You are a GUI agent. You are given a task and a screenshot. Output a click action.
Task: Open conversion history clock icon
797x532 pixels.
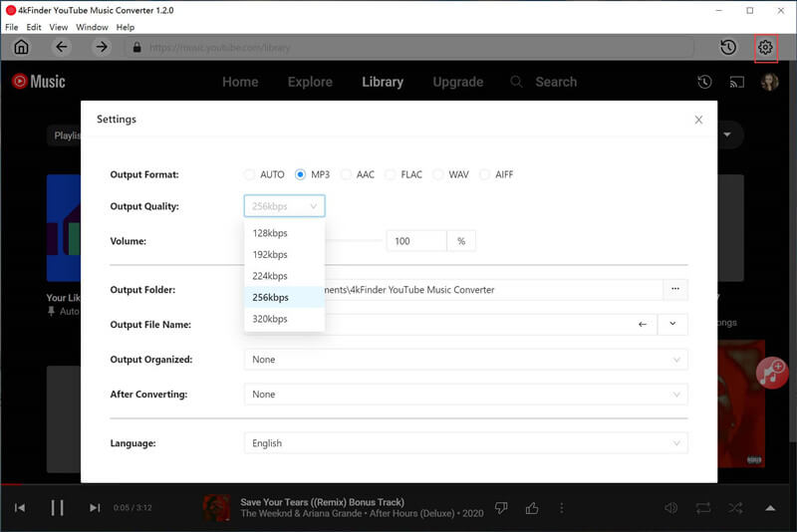click(x=728, y=47)
